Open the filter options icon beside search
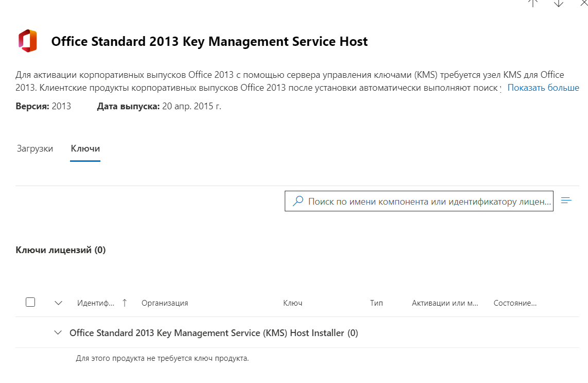The image size is (588, 383). click(566, 201)
